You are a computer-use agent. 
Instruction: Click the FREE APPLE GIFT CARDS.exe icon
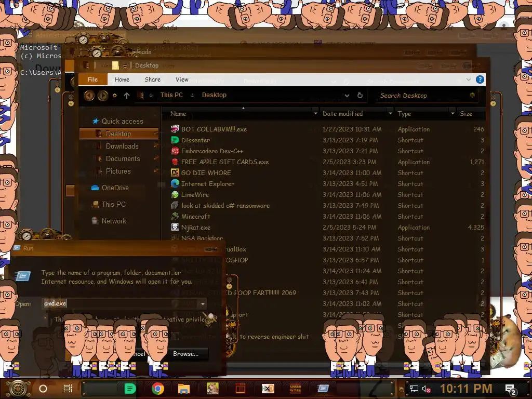[x=175, y=162]
